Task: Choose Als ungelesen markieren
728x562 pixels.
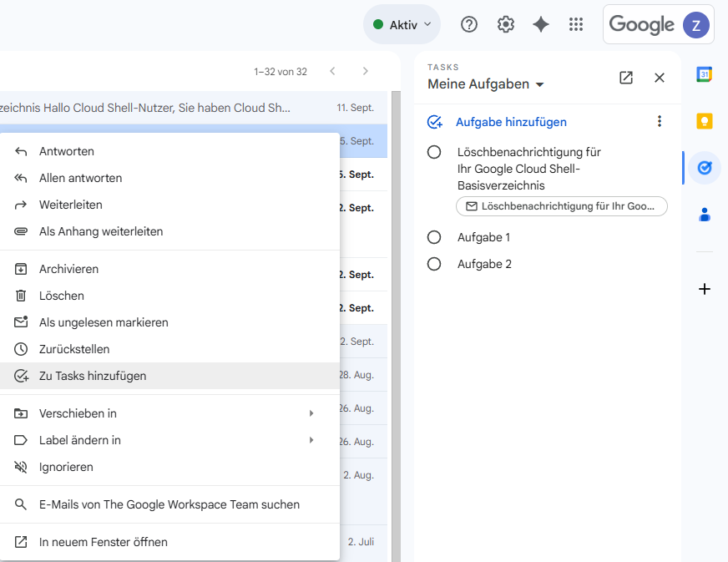Action: pyautogui.click(x=104, y=322)
